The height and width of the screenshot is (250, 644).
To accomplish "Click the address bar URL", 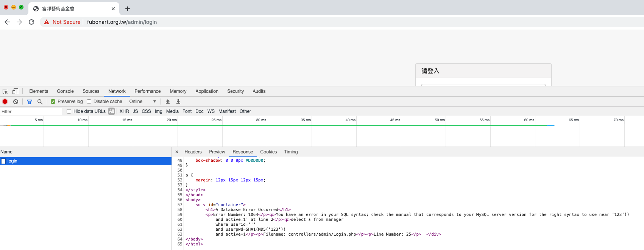I will pyautogui.click(x=122, y=22).
